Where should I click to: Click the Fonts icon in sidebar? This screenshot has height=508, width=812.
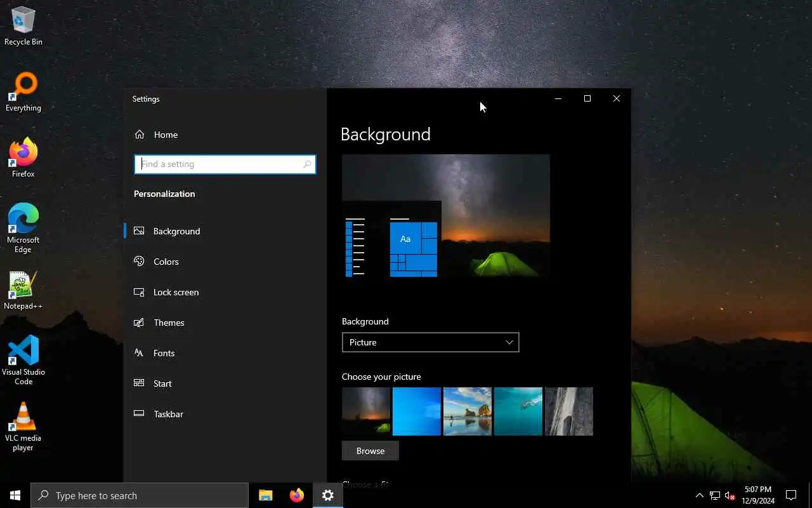point(139,353)
